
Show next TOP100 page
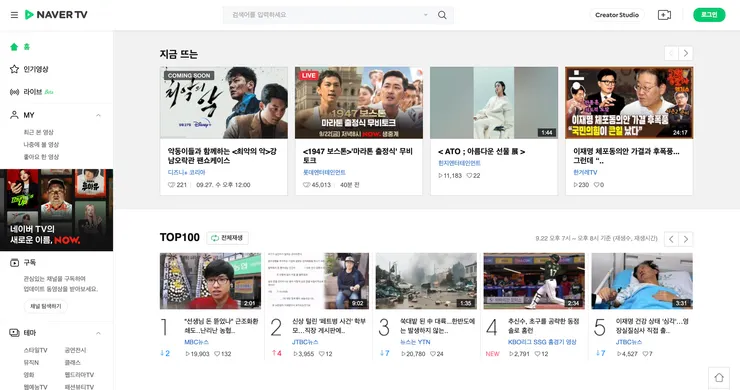tap(686, 239)
